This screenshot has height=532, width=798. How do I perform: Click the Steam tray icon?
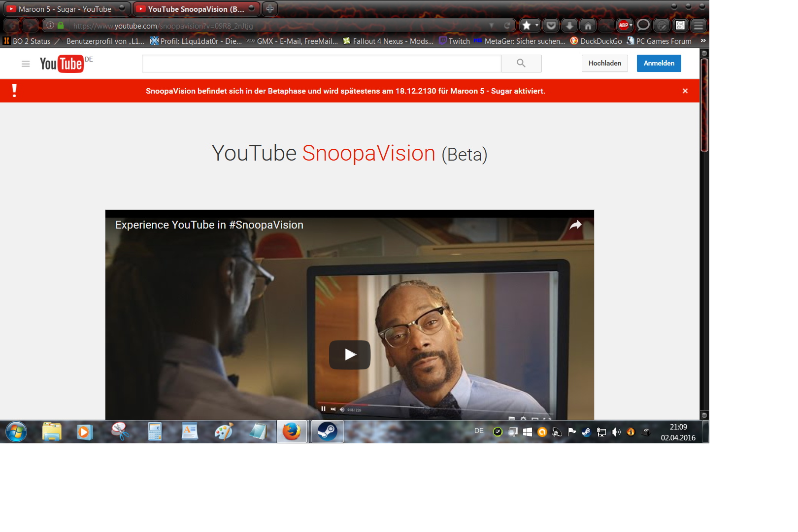[x=586, y=432]
